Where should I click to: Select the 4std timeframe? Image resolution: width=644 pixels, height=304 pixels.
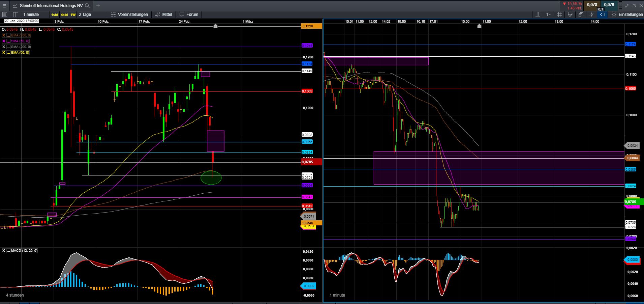tap(64, 15)
